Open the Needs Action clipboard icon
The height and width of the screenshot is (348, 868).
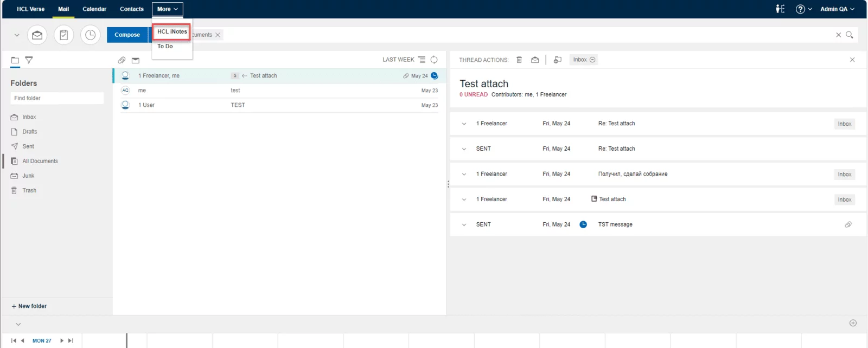click(x=63, y=35)
